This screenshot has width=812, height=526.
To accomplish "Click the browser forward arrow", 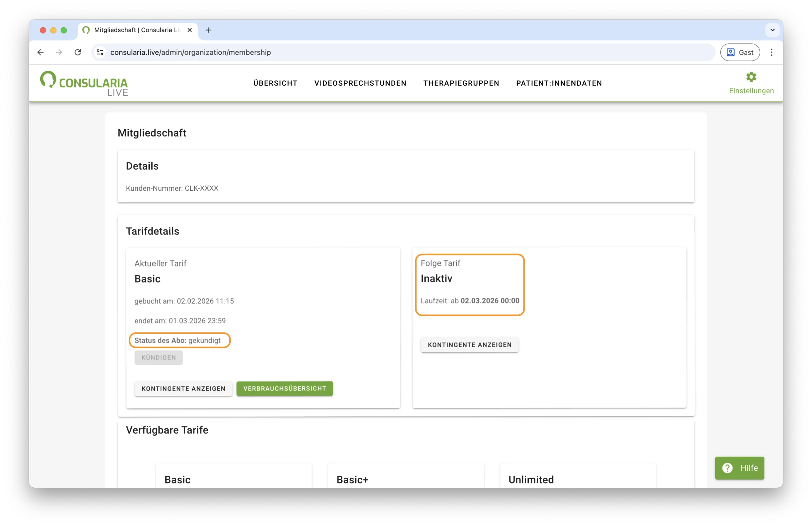I will pos(59,52).
